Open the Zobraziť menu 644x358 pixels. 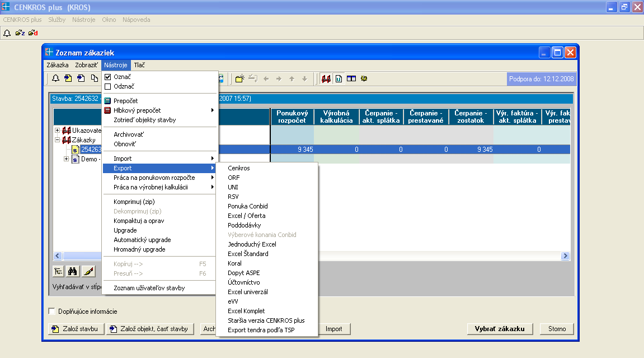(86, 65)
